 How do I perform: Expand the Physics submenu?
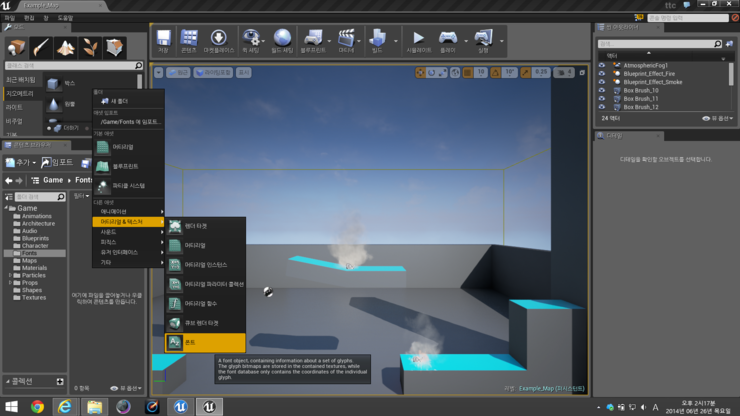128,242
